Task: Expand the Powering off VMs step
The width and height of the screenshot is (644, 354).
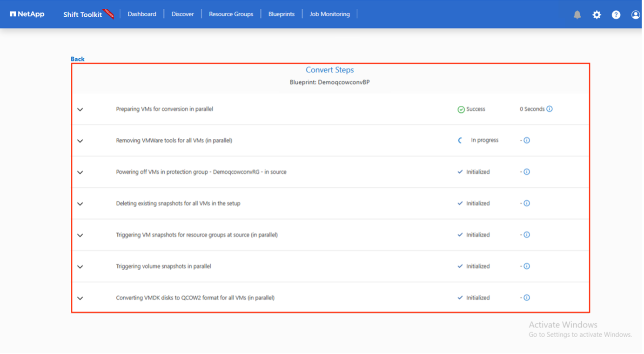Action: pyautogui.click(x=80, y=173)
